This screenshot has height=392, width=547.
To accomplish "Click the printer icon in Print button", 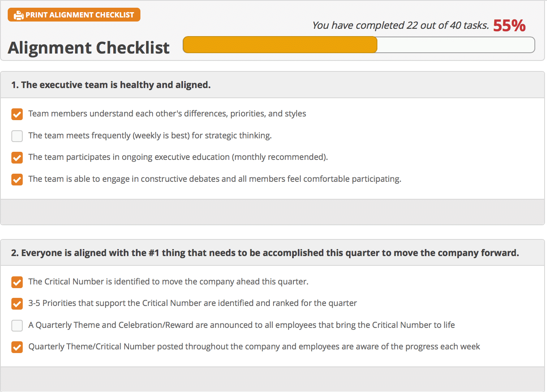I will (x=19, y=15).
